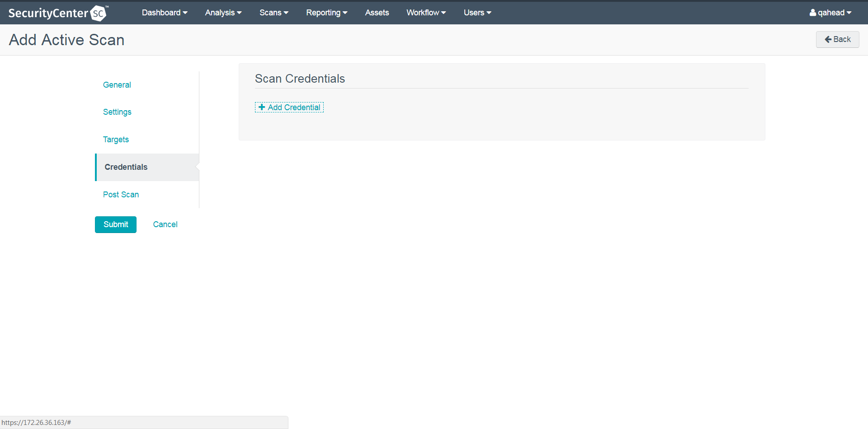Switch to the Settings section

pyautogui.click(x=117, y=112)
